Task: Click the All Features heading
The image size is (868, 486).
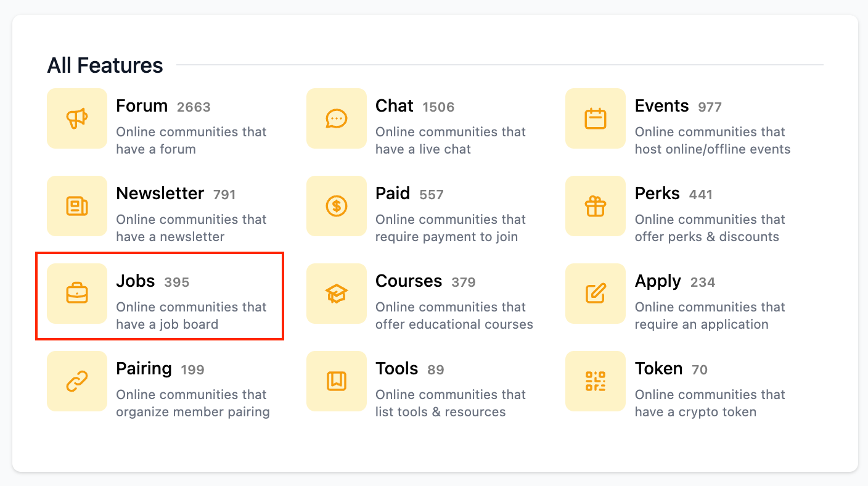Action: coord(105,65)
